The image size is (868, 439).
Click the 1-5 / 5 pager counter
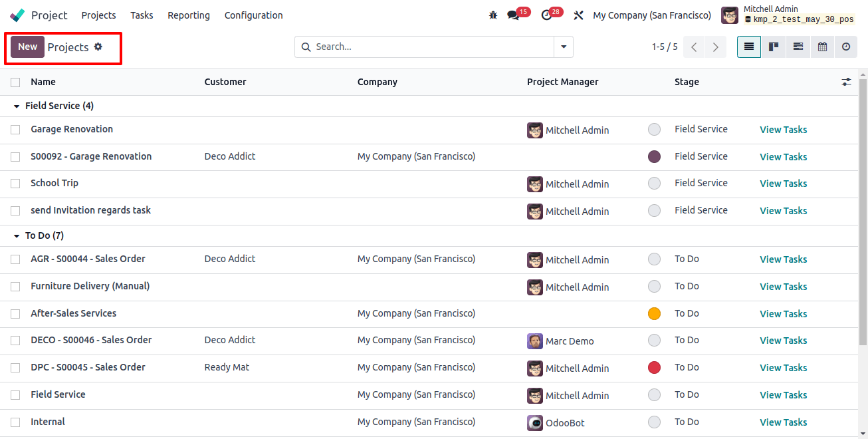665,47
